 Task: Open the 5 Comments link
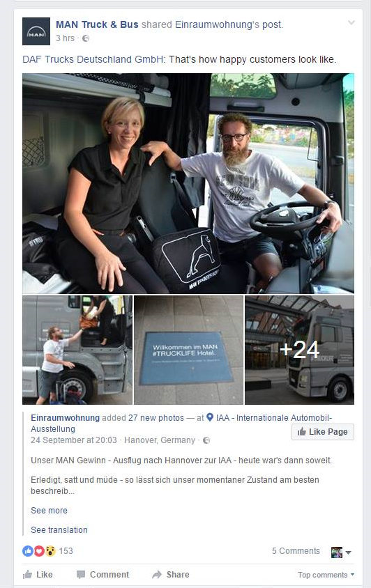point(296,551)
